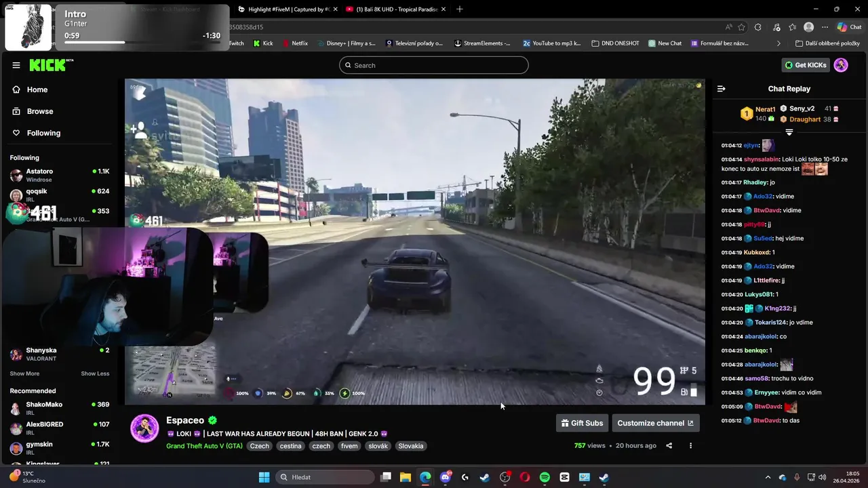868x488 pixels.
Task: Open File Explorer from the taskbar
Action: (406, 477)
